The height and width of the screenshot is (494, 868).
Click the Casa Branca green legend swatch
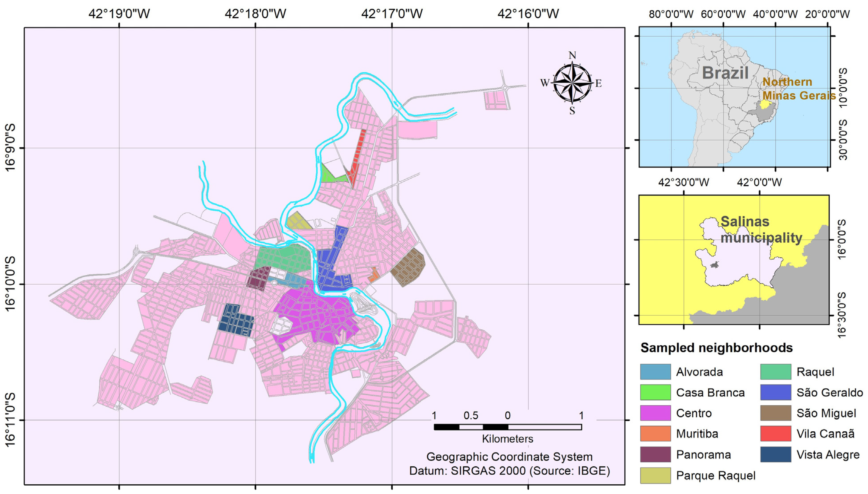point(655,393)
